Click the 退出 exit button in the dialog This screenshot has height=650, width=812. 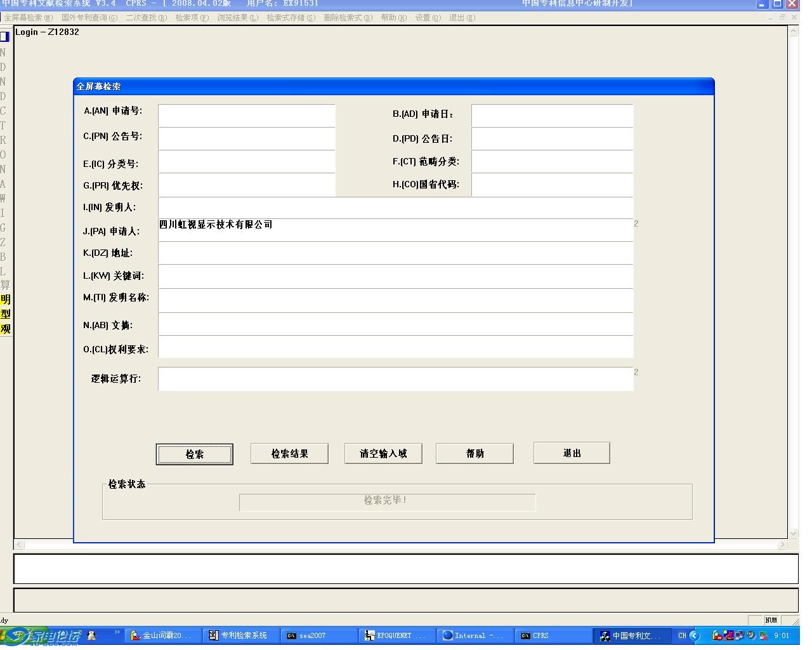pos(572,453)
